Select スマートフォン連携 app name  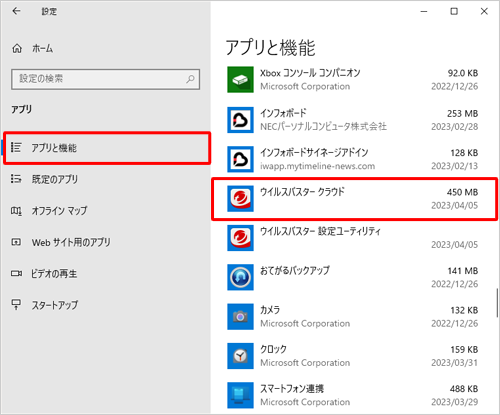click(292, 388)
